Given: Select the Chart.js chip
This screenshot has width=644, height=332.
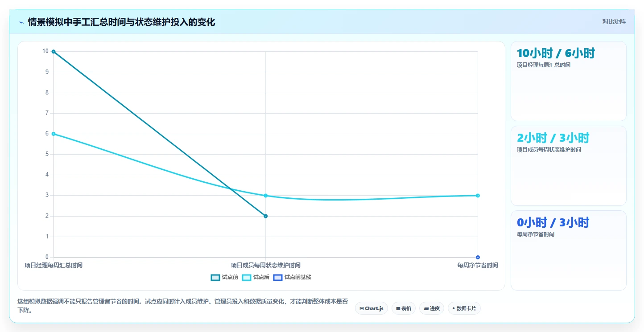Looking at the screenshot, I should point(372,308).
